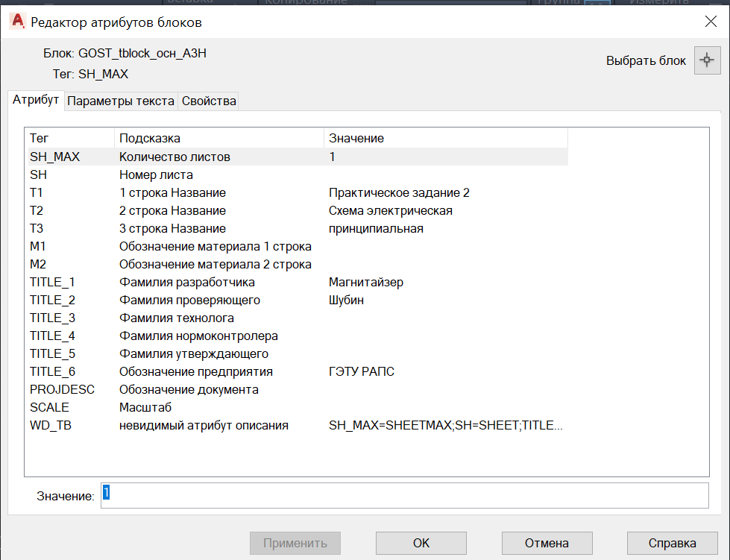Click prompt 'Обозначение материала 2 строка'

click(215, 265)
